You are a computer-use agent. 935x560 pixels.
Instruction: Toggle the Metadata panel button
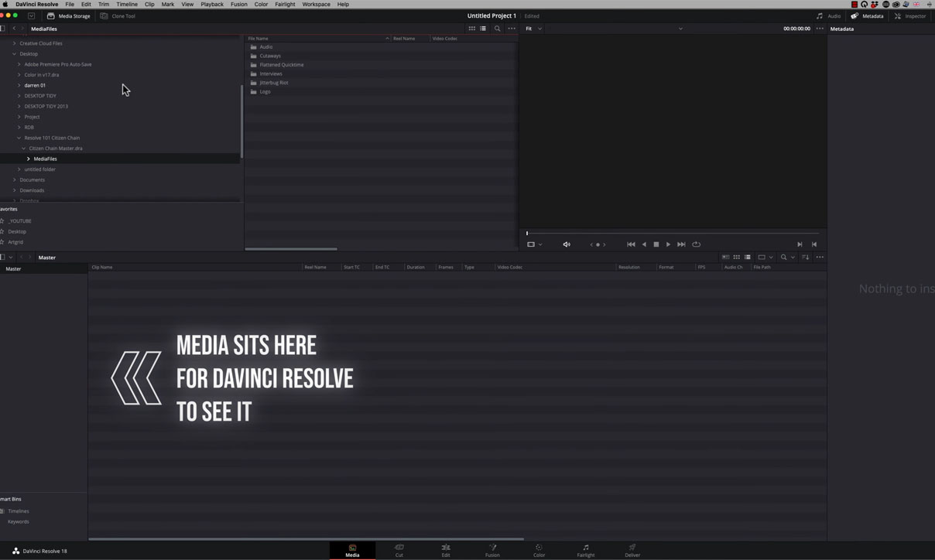(867, 15)
